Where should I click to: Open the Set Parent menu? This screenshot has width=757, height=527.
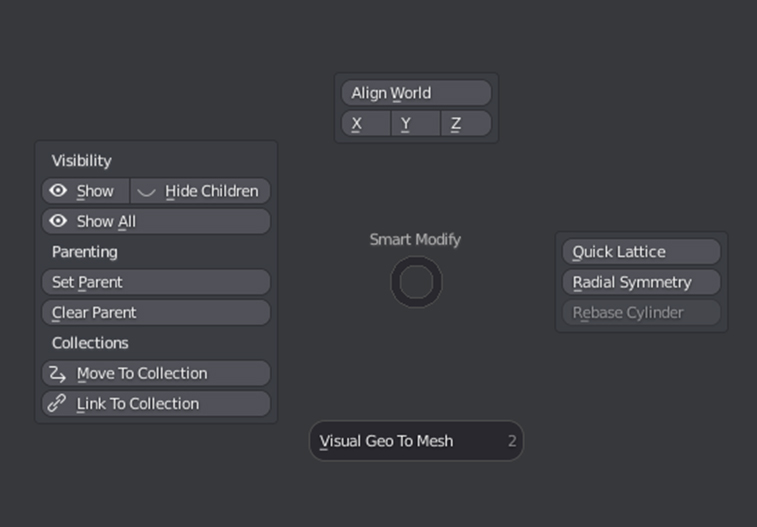coord(156,282)
